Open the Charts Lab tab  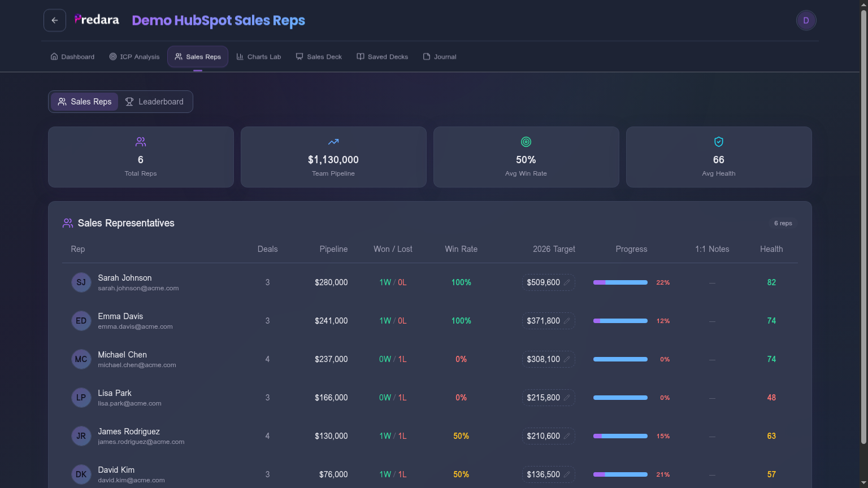click(258, 56)
